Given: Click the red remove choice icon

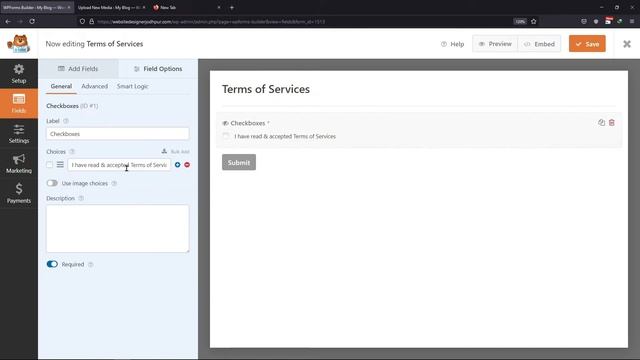Looking at the screenshot, I should tap(187, 165).
